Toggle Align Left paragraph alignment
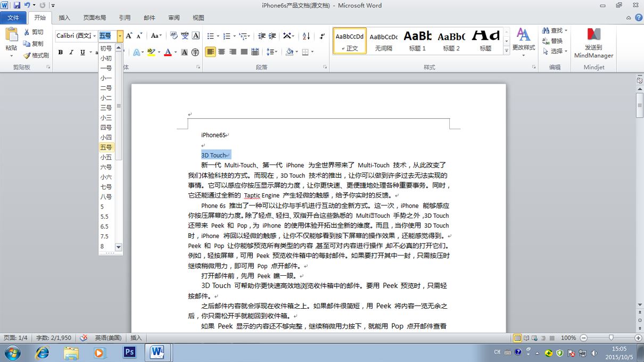This screenshot has height=362, width=644. tap(210, 52)
